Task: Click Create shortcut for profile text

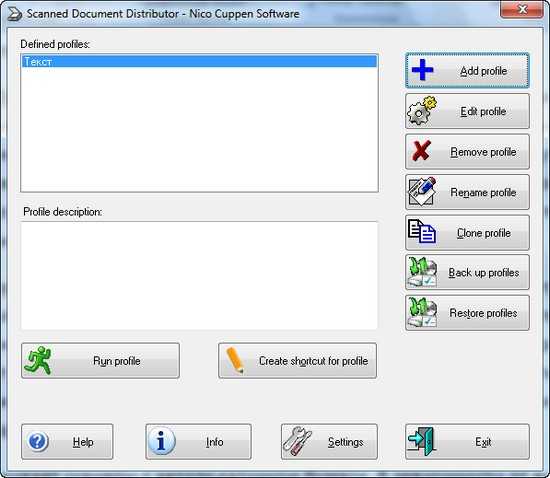Action: 313,361
